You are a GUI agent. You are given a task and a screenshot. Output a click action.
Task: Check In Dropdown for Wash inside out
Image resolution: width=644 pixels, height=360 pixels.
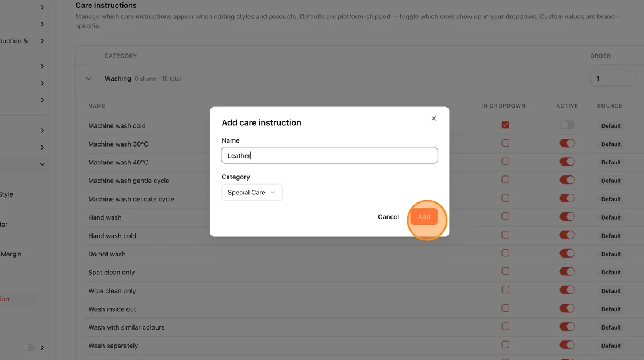tap(505, 308)
